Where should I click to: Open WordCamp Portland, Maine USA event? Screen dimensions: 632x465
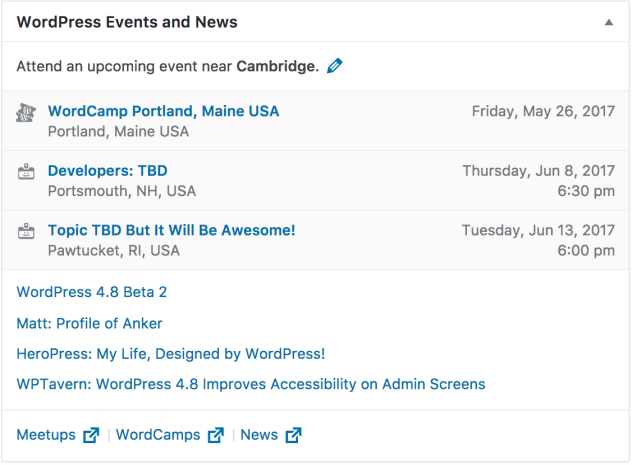click(163, 111)
